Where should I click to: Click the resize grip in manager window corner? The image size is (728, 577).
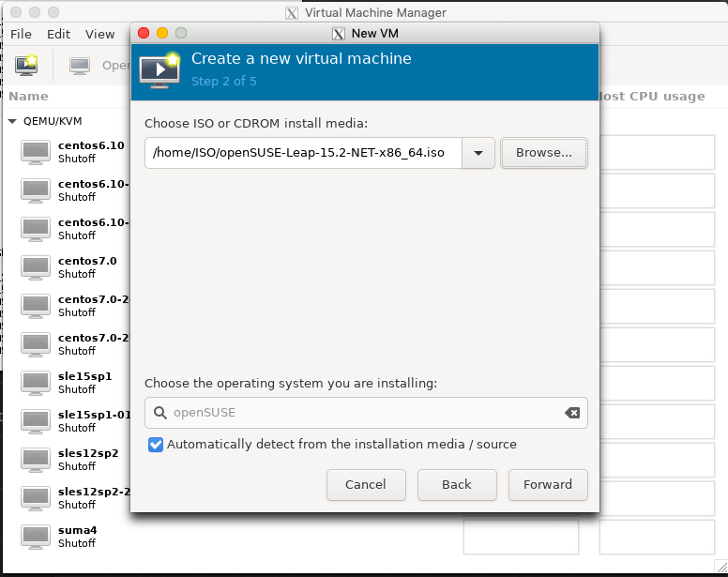pos(721,566)
